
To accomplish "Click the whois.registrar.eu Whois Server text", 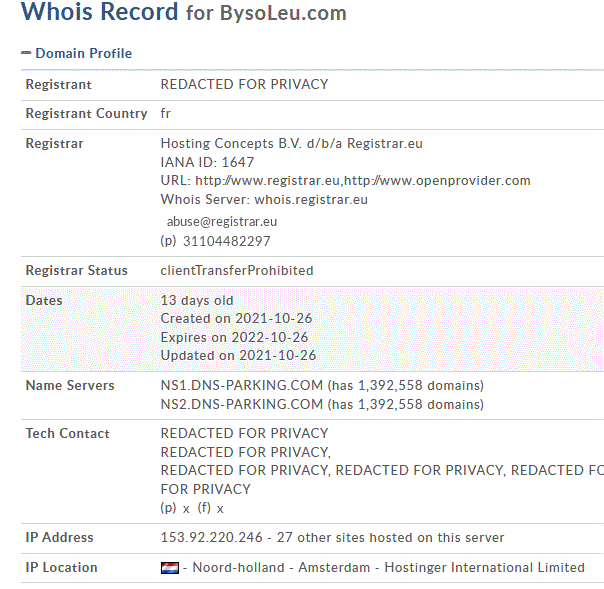I will [x=311, y=200].
